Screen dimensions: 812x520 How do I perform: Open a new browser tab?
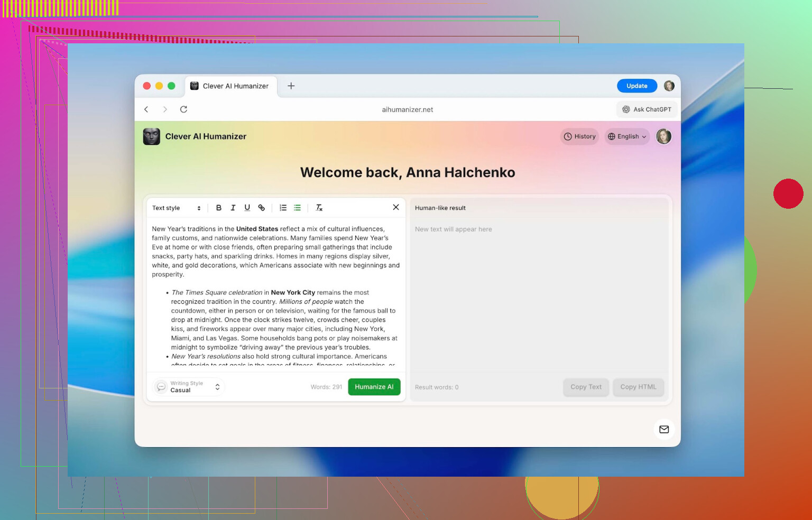pos(291,86)
